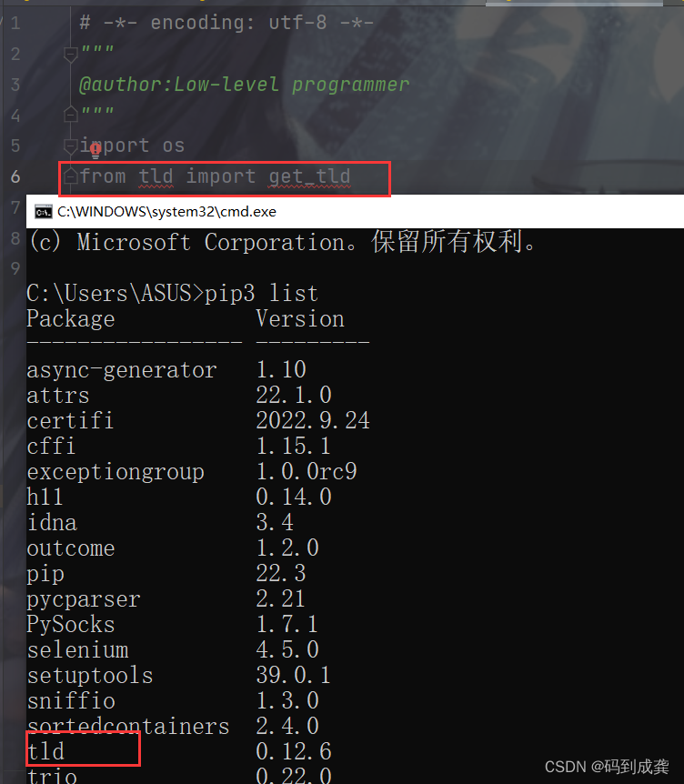Viewport: 684px width, 784px height.
Task: Collapse the docstring fold marker on line 2
Action: pos(71,54)
